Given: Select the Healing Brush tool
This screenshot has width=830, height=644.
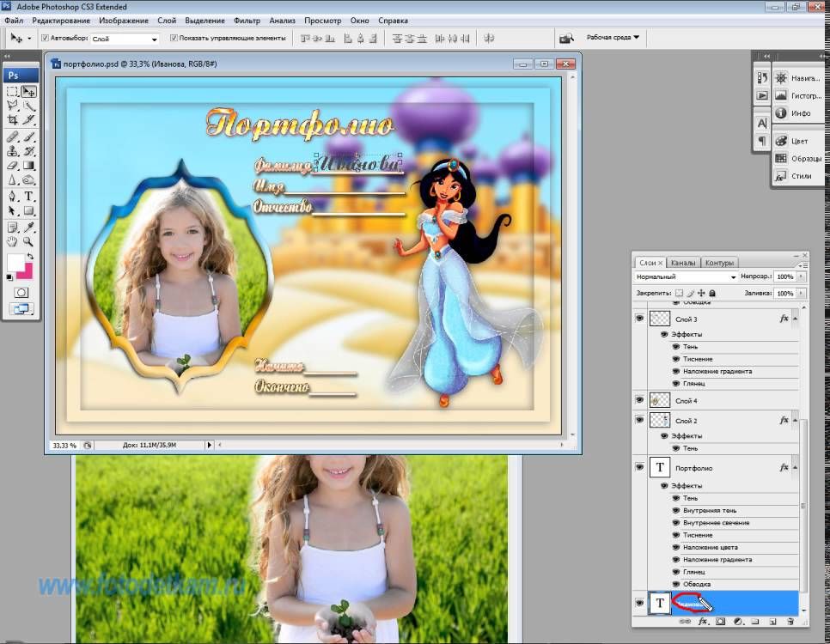Looking at the screenshot, I should coord(13,137).
